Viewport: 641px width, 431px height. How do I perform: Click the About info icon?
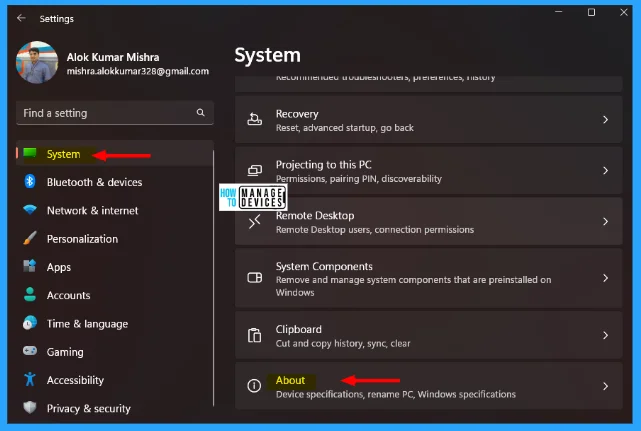tap(254, 386)
